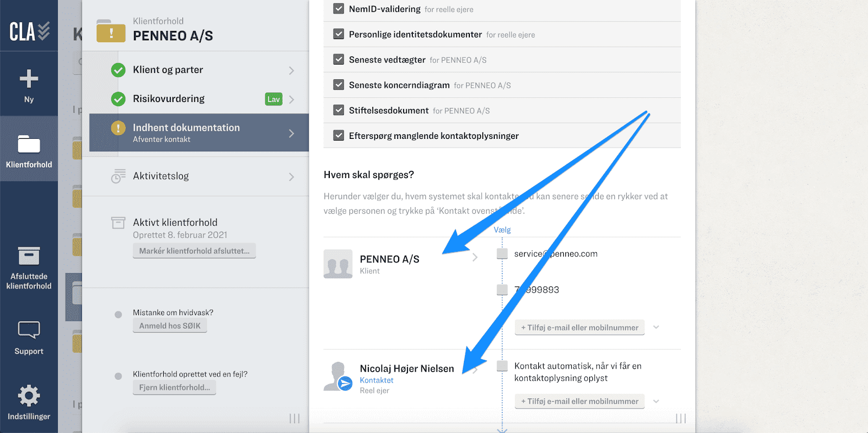Image resolution: width=868 pixels, height=433 pixels.
Task: Open Risikovurdering section
Action: point(199,99)
